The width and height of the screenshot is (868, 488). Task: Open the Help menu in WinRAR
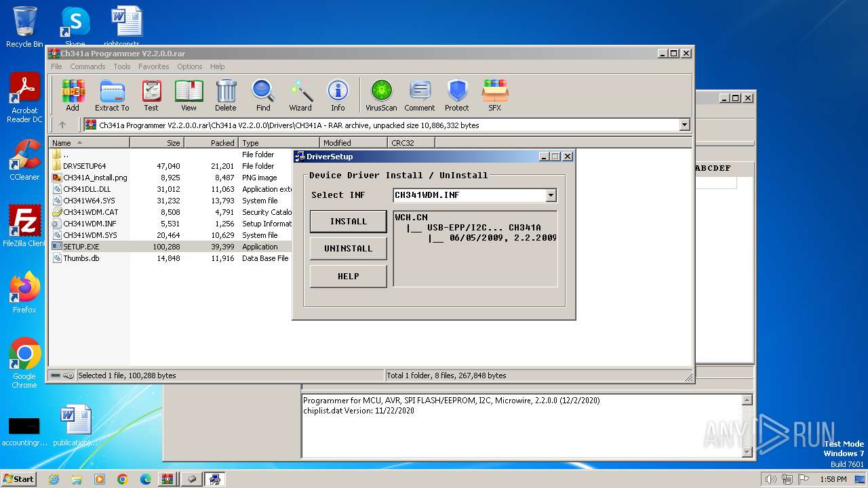(x=217, y=66)
